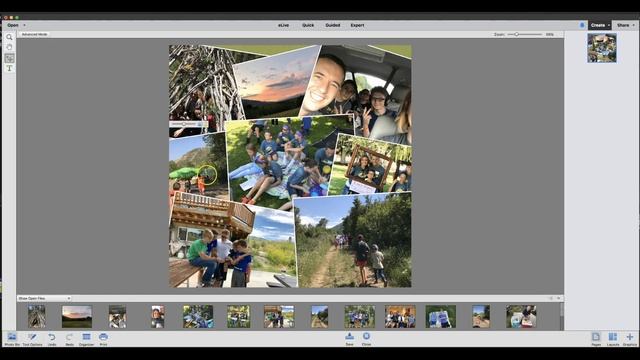The width and height of the screenshot is (640, 360).
Task: Select the Zoom magnifier tool
Action: click(x=9, y=37)
